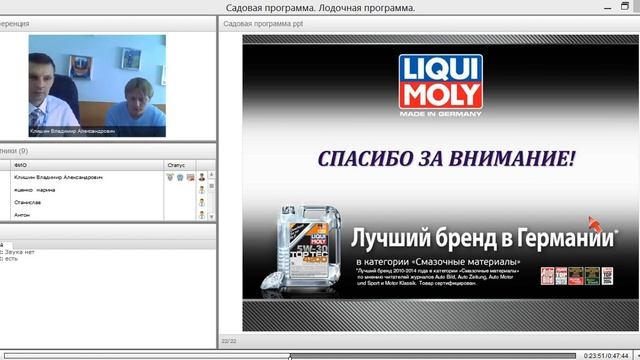Click the Liqui Moly logo on slide
640x360 pixels.
[441, 86]
